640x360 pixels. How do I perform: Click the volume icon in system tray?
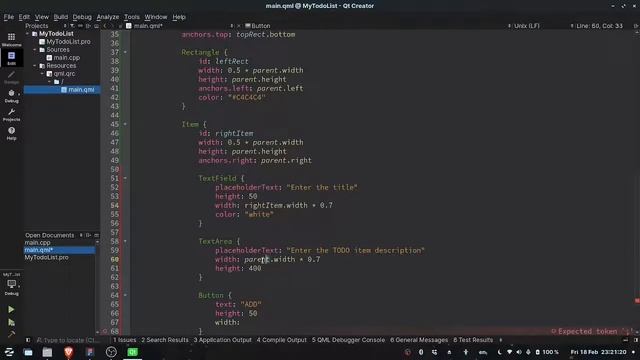point(519,352)
